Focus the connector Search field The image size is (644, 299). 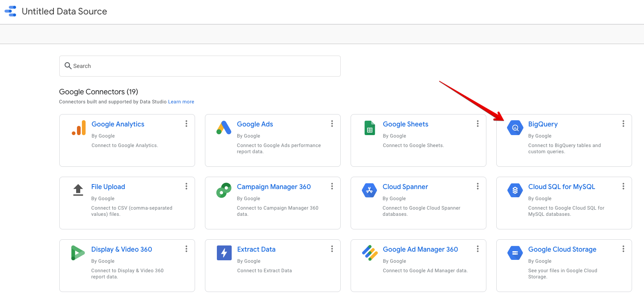click(x=200, y=66)
